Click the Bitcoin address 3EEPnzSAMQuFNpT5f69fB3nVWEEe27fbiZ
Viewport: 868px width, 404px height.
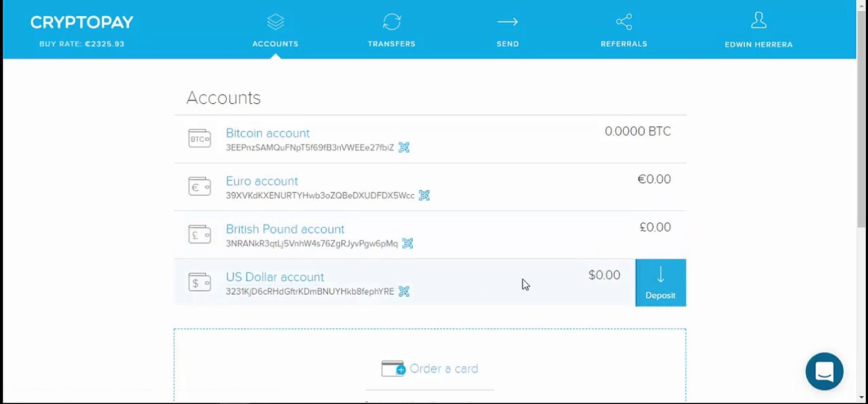[x=310, y=148]
